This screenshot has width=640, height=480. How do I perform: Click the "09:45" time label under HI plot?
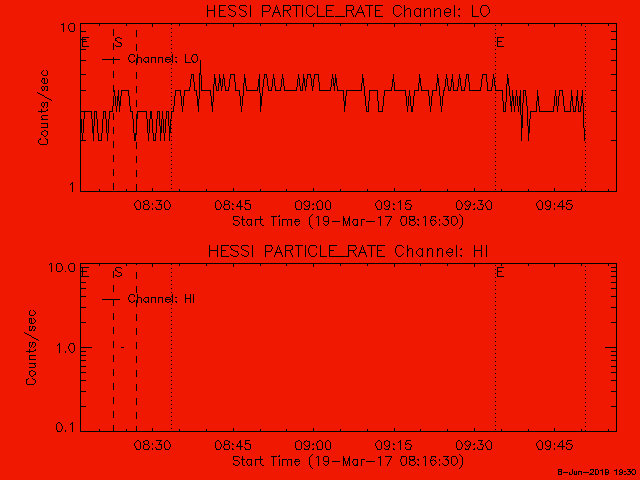click(555, 445)
